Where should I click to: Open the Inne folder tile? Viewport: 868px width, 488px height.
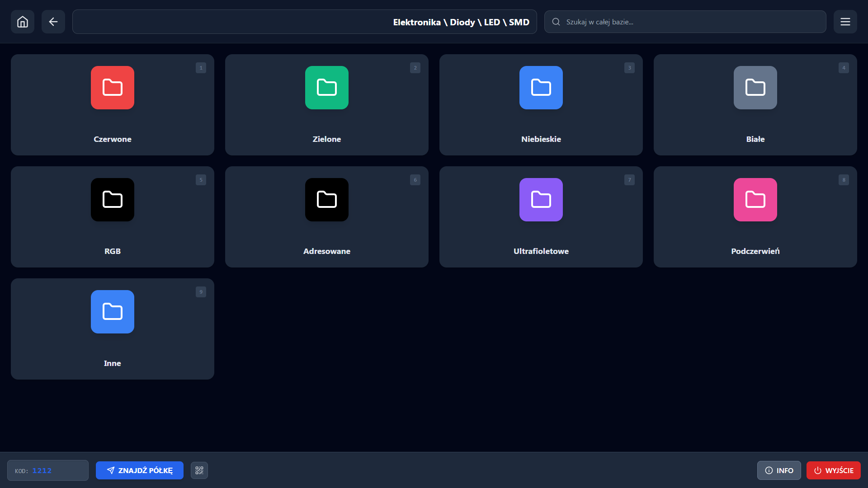(113, 329)
